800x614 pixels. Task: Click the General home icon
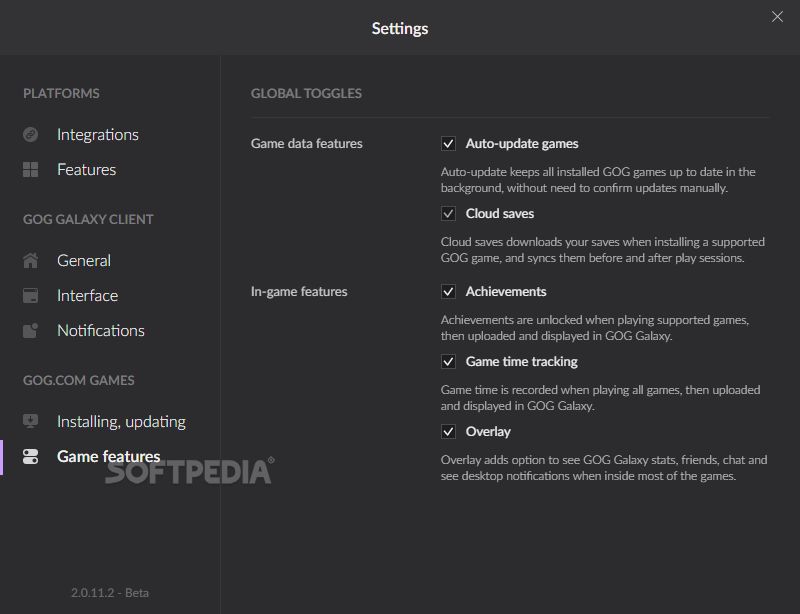tap(31, 260)
